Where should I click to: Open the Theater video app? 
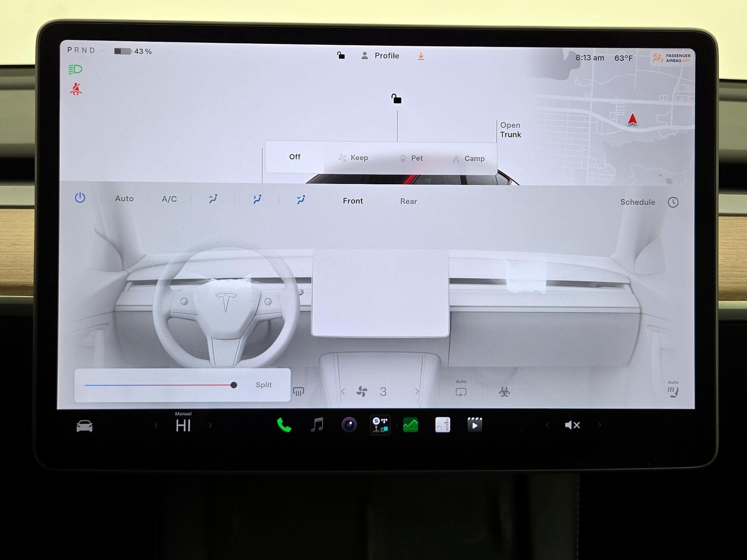click(475, 425)
